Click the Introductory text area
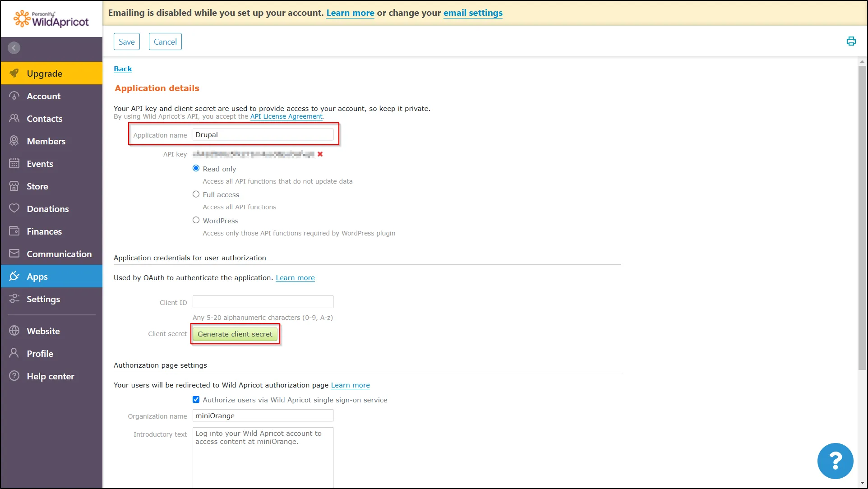 click(x=263, y=457)
